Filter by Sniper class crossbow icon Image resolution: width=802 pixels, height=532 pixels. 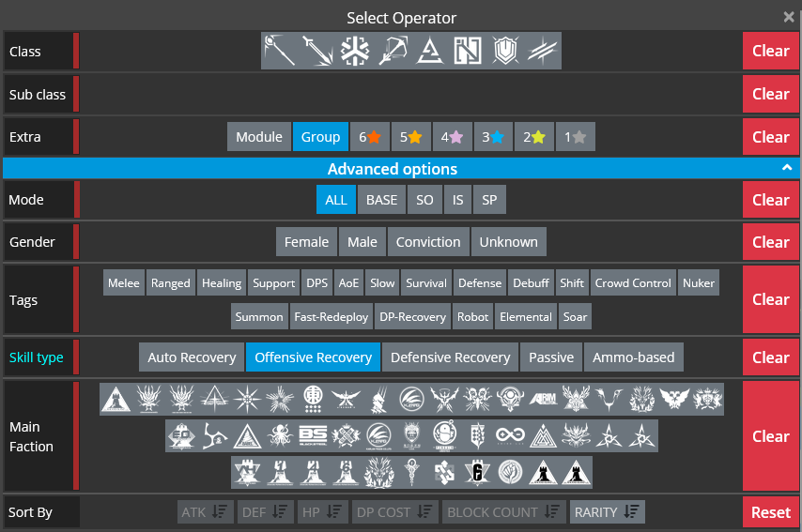[393, 51]
